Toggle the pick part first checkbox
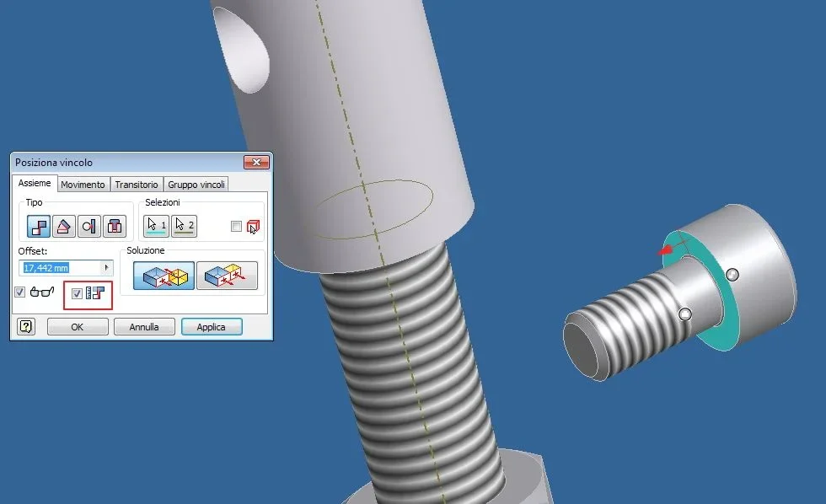 pos(236,227)
